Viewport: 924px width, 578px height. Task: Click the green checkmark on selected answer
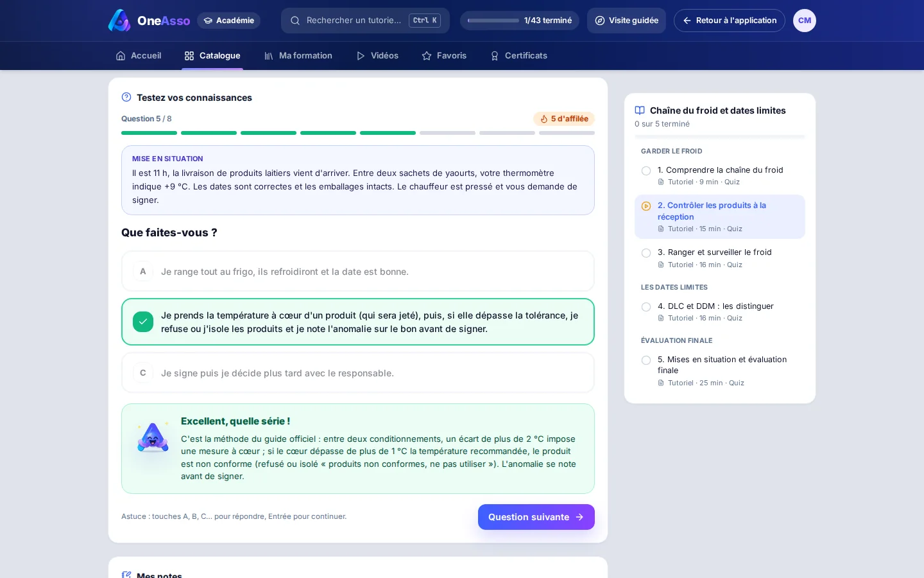[x=143, y=322]
